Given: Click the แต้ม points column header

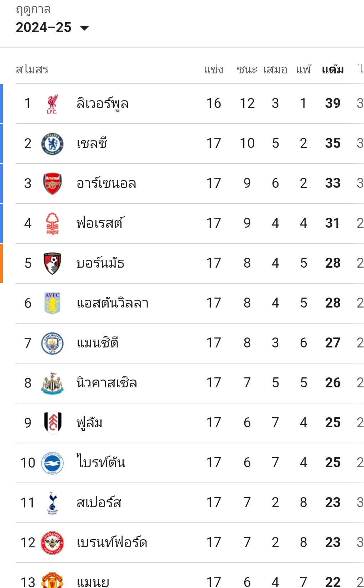Looking at the screenshot, I should click(x=333, y=69).
